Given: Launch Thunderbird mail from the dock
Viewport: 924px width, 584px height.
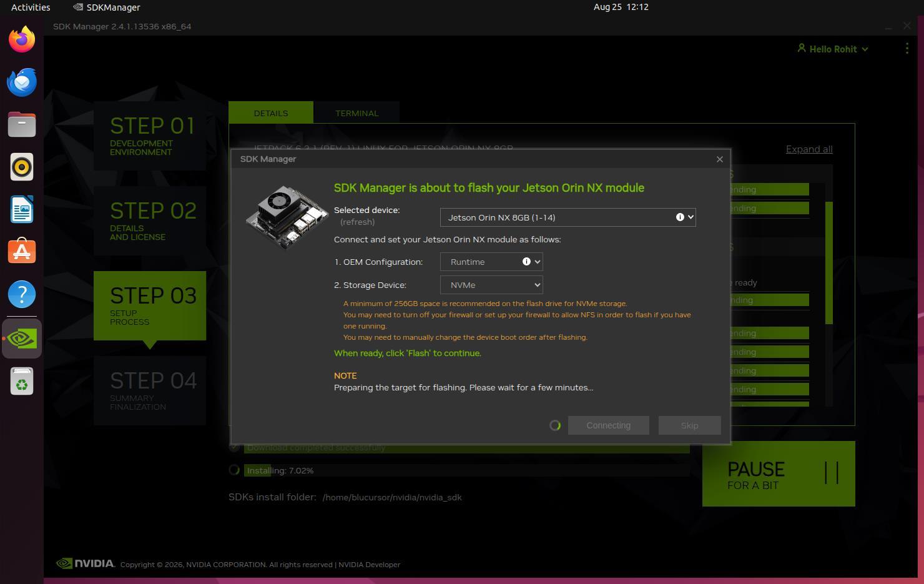Looking at the screenshot, I should coord(22,82).
